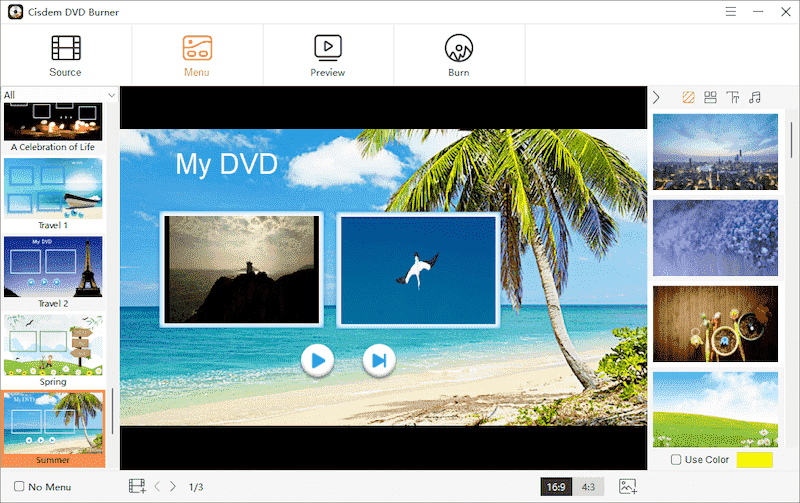Go to next menu page arrow
Viewport: 800px width, 503px height.
(173, 487)
